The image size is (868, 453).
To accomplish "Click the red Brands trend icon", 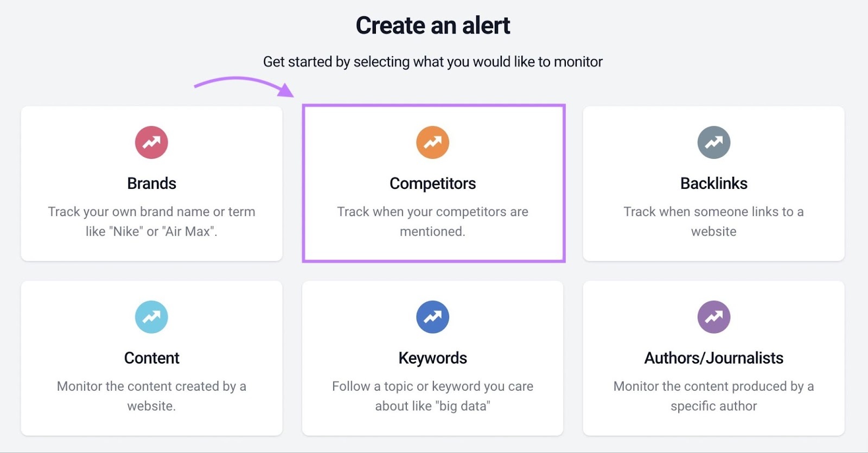I will coord(151,142).
